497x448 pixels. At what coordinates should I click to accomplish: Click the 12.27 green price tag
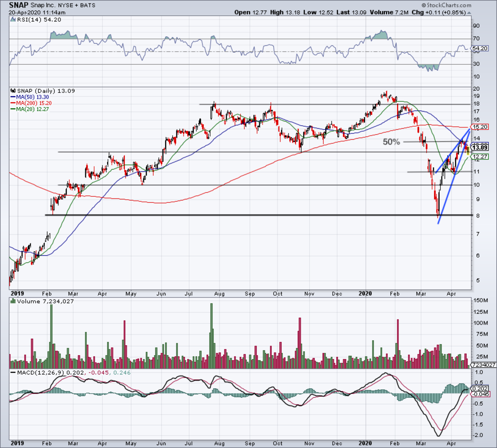click(x=480, y=157)
